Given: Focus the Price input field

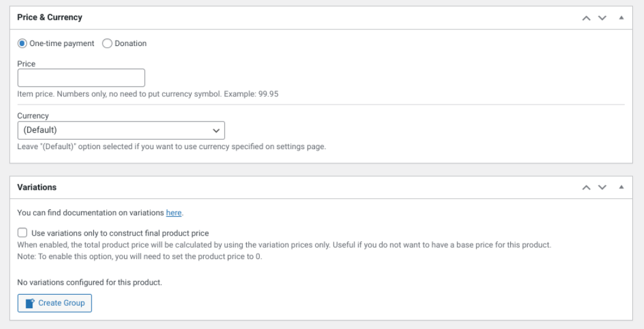Looking at the screenshot, I should pos(81,78).
